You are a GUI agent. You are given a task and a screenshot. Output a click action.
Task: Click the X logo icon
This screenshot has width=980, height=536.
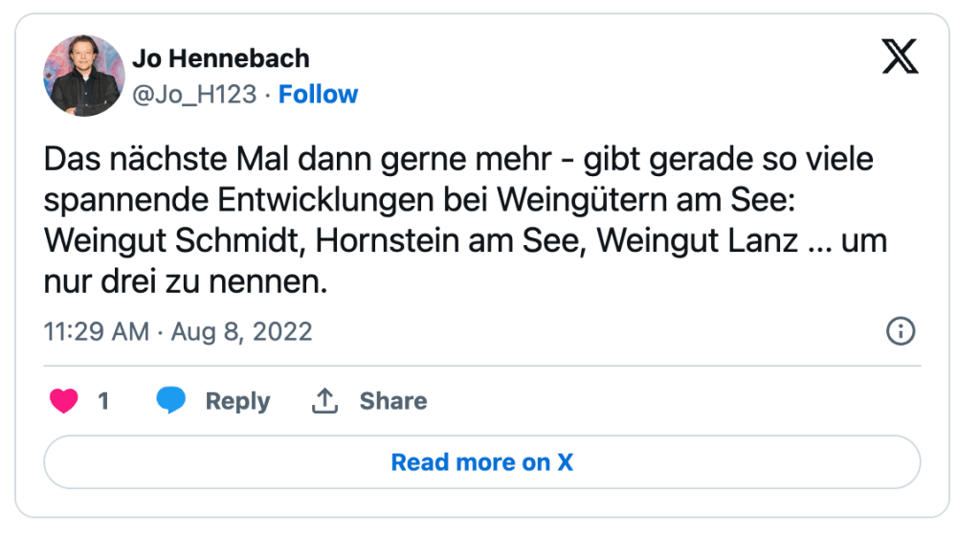[899, 58]
